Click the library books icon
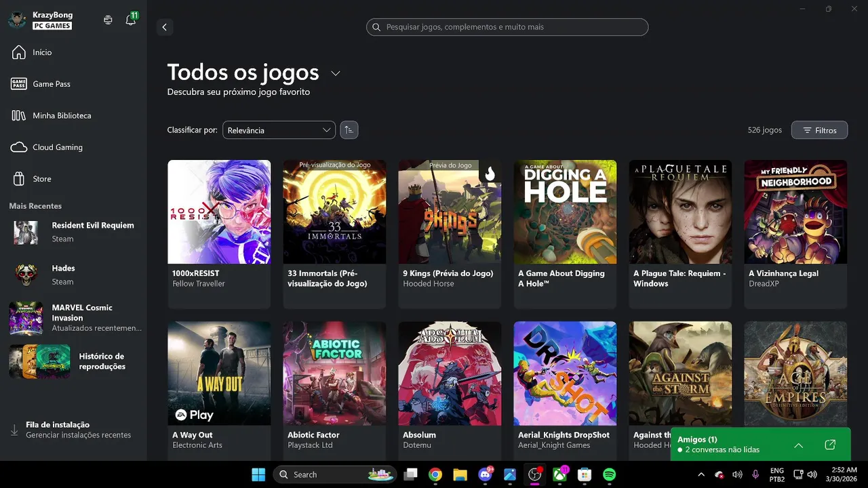The width and height of the screenshot is (868, 488). pos(19,115)
